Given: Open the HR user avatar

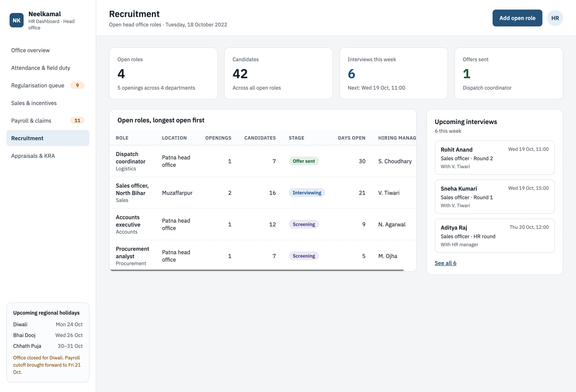Looking at the screenshot, I should pos(555,18).
